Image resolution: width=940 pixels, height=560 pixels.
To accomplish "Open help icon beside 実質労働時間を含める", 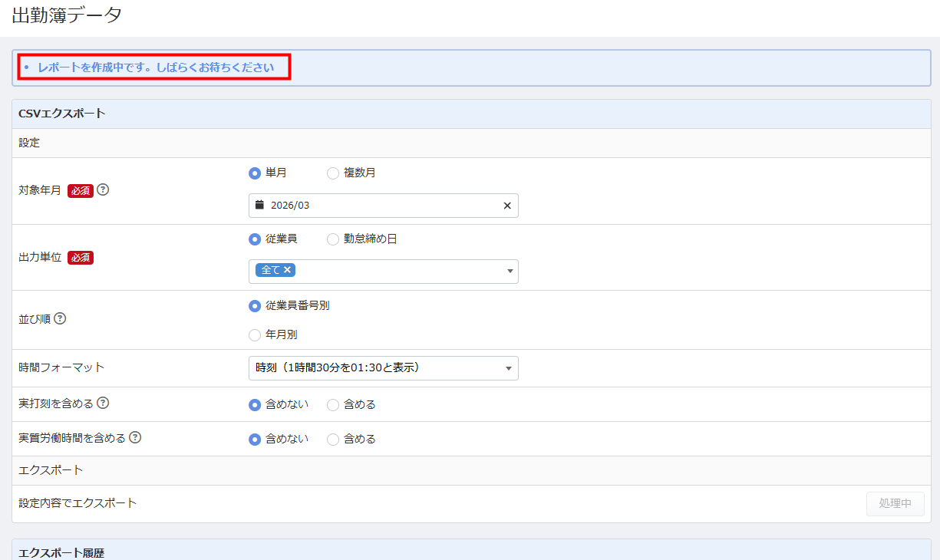I will (x=135, y=437).
